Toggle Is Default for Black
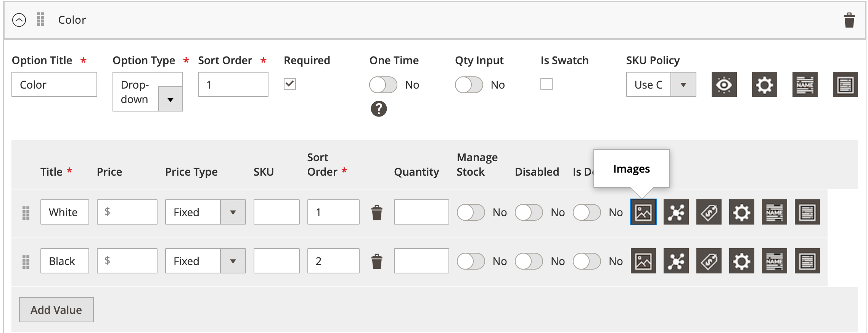The width and height of the screenshot is (868, 333). [587, 261]
